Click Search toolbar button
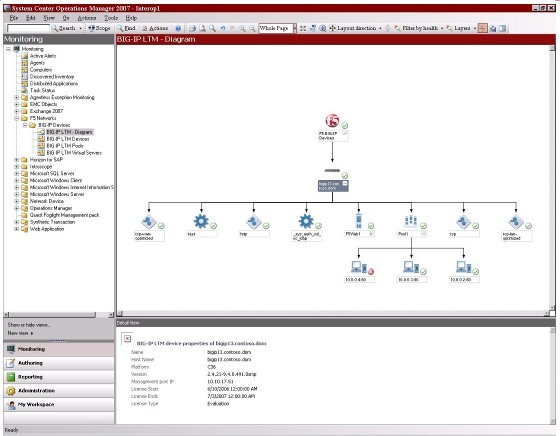The image size is (560, 436). (x=64, y=28)
